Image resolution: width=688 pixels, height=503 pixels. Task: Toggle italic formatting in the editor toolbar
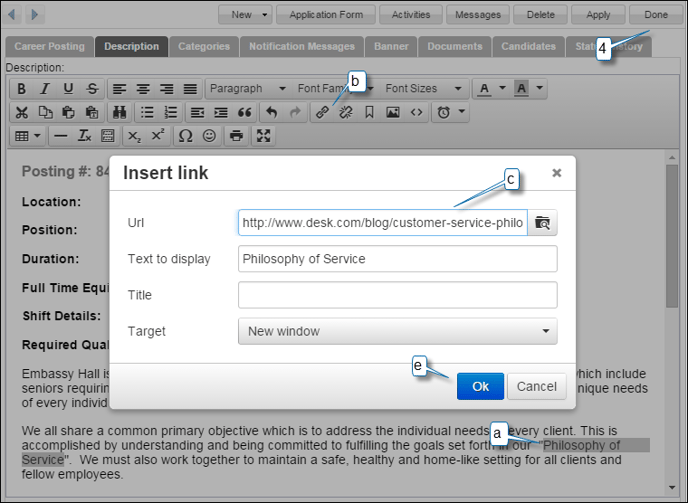(x=45, y=89)
